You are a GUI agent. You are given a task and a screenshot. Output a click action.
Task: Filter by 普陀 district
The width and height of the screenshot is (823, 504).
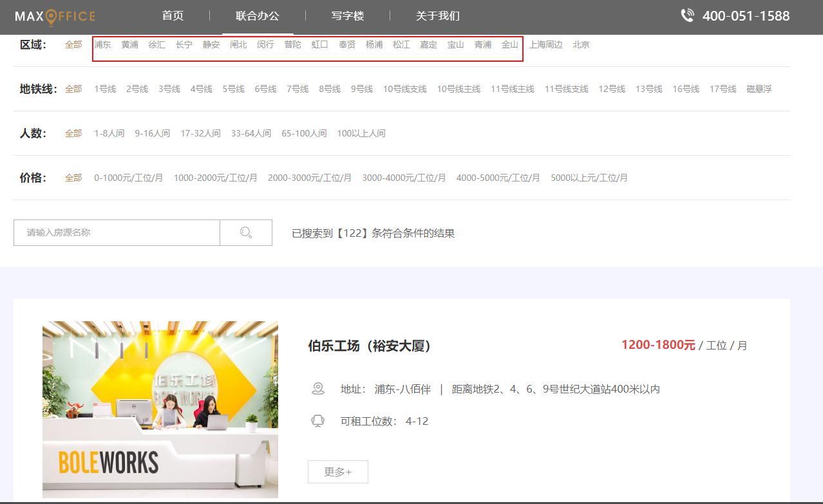pos(292,44)
